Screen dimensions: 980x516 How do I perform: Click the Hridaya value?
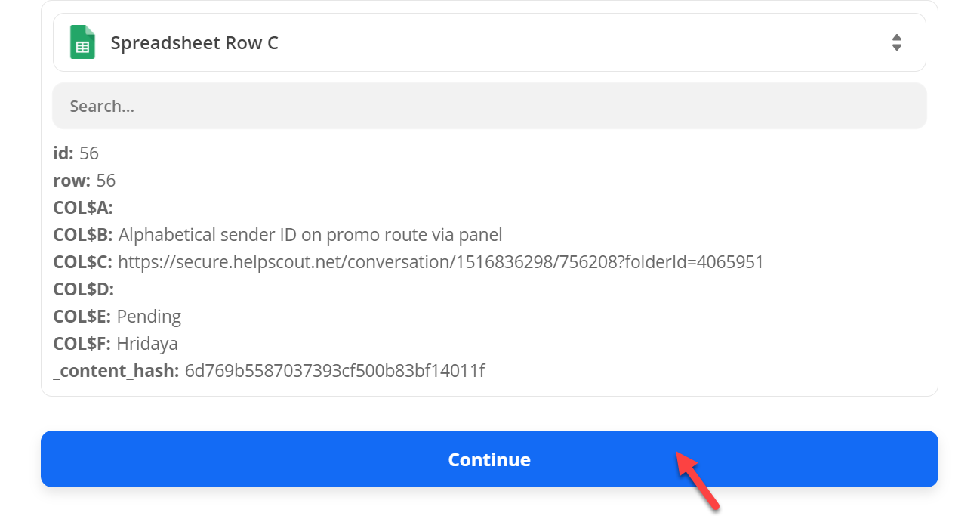(x=147, y=344)
